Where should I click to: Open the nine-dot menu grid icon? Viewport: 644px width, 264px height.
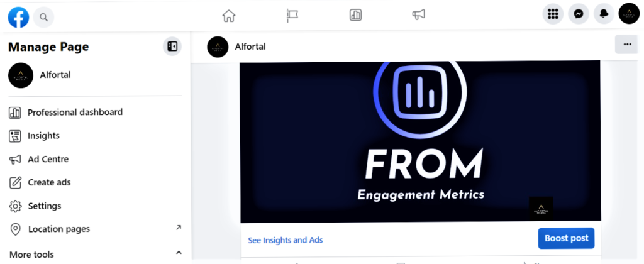coord(553,14)
